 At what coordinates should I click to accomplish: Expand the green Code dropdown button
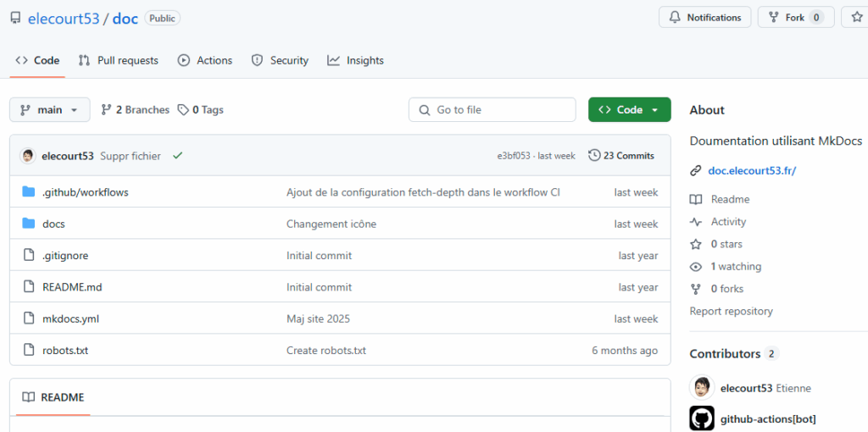point(629,110)
